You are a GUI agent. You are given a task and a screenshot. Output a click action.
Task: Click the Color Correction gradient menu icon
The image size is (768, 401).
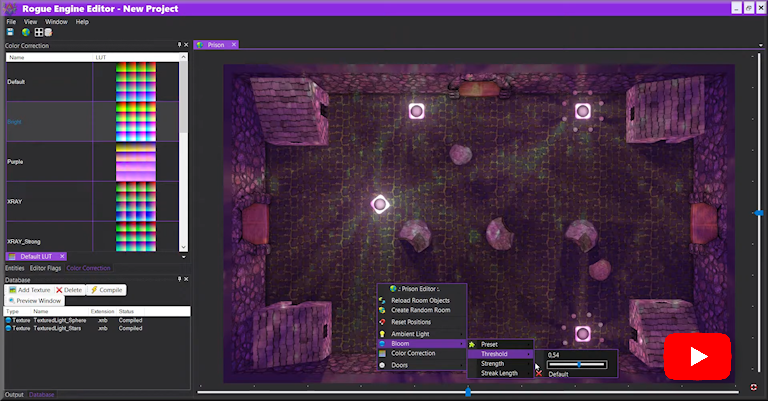coord(382,353)
